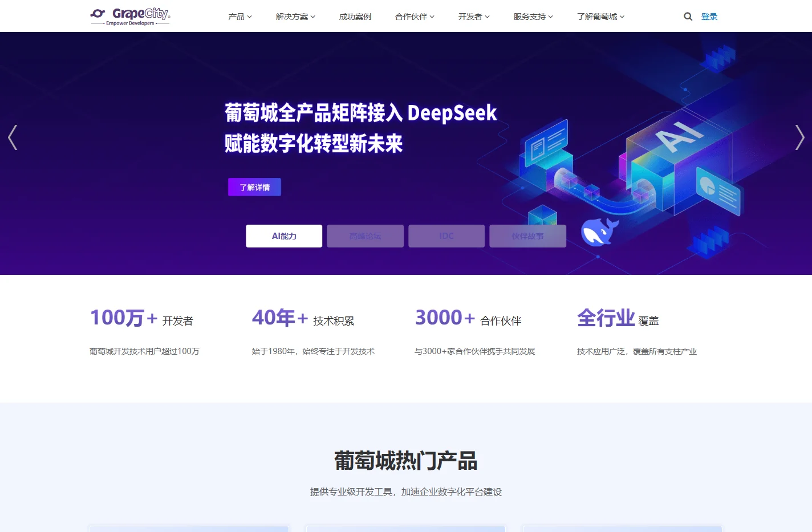Viewport: 812px width, 532px height.
Task: Click the GrapeCity logo
Action: pyautogui.click(x=130, y=17)
